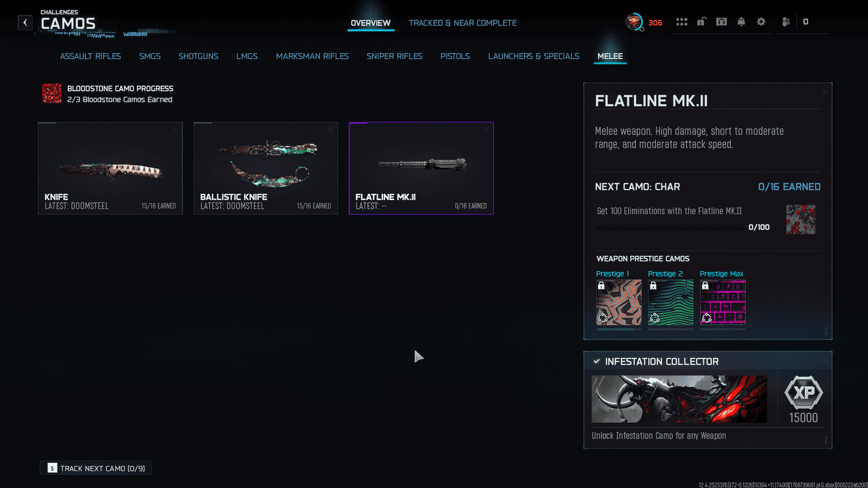Select the Prestige Max camo swatch
Viewport: 868px width, 488px height.
coord(722,302)
